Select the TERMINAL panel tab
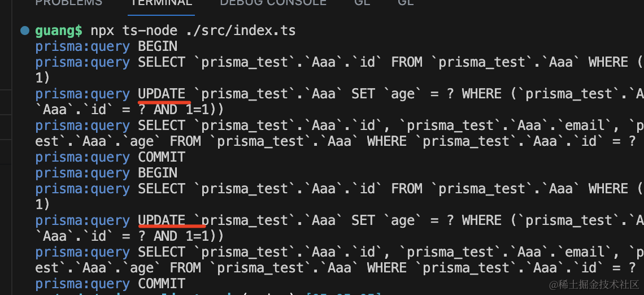The image size is (644, 295). [162, 2]
